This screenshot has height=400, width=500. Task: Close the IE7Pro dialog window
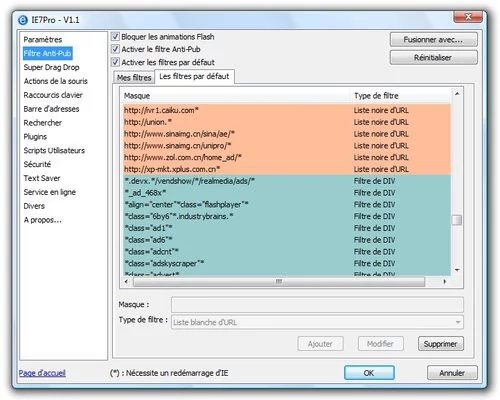coord(468,17)
